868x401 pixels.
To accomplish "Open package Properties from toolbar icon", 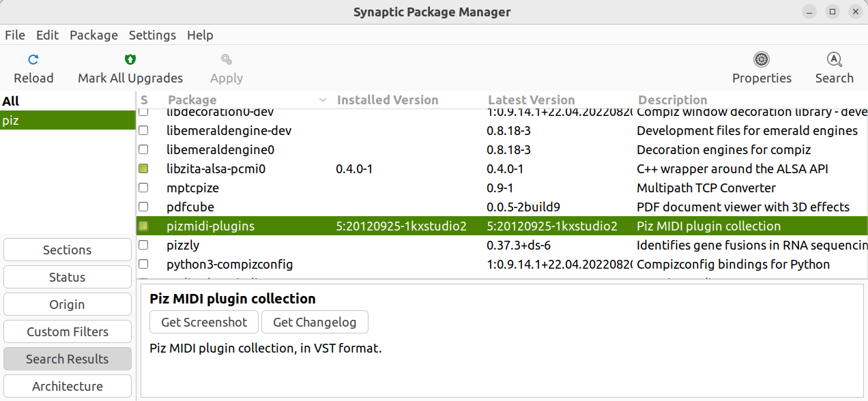I will [x=762, y=59].
